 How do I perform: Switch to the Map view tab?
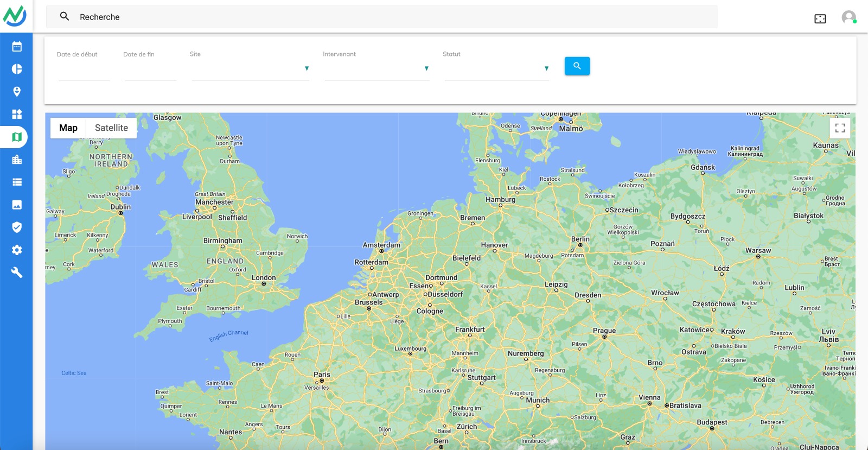coord(68,128)
